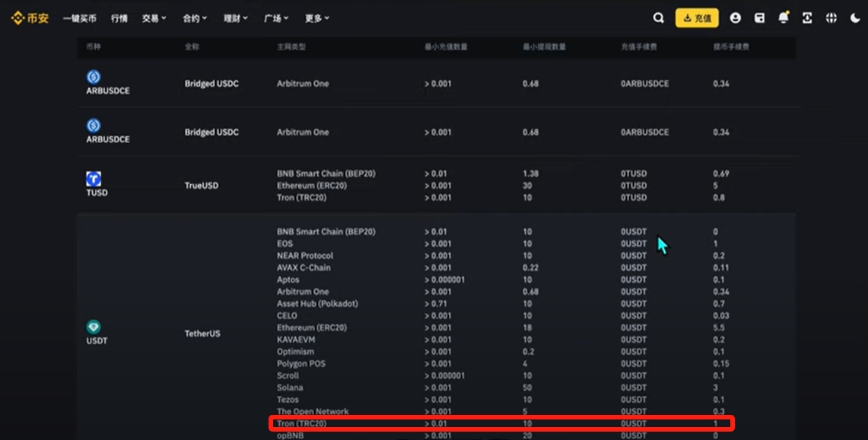Expand the 交易 dropdown menu

point(154,18)
